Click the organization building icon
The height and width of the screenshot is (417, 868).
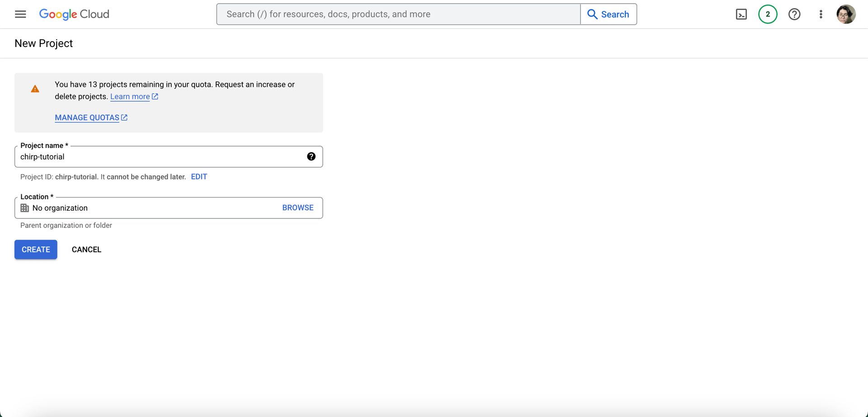click(25, 208)
